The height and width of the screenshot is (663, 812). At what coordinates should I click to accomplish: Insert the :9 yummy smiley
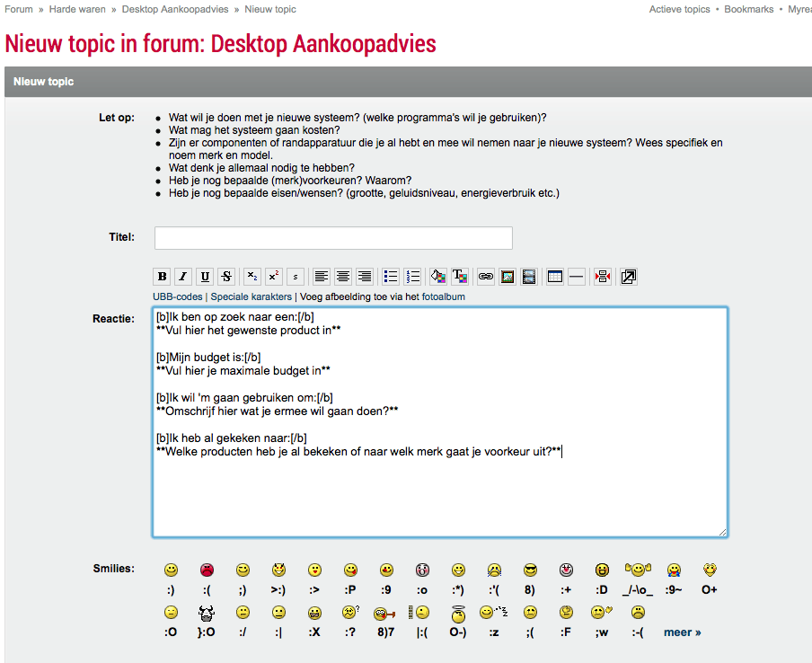tap(386, 570)
